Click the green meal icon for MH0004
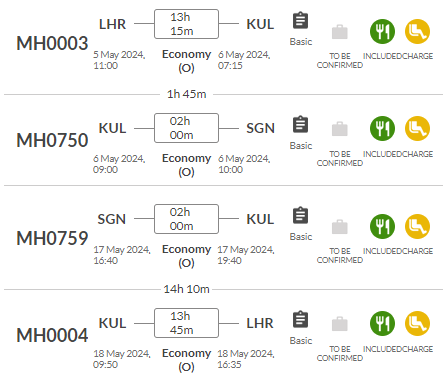The width and height of the screenshot is (443, 381). pyautogui.click(x=382, y=323)
